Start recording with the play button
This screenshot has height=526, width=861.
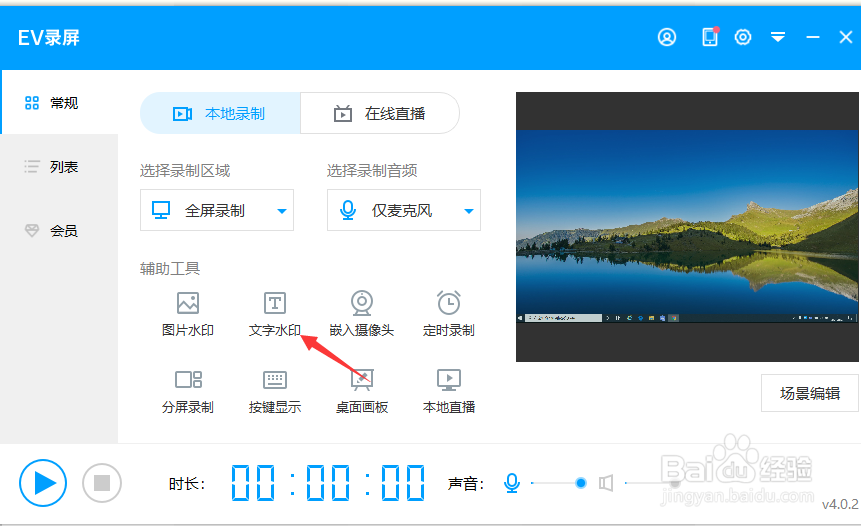click(x=43, y=483)
